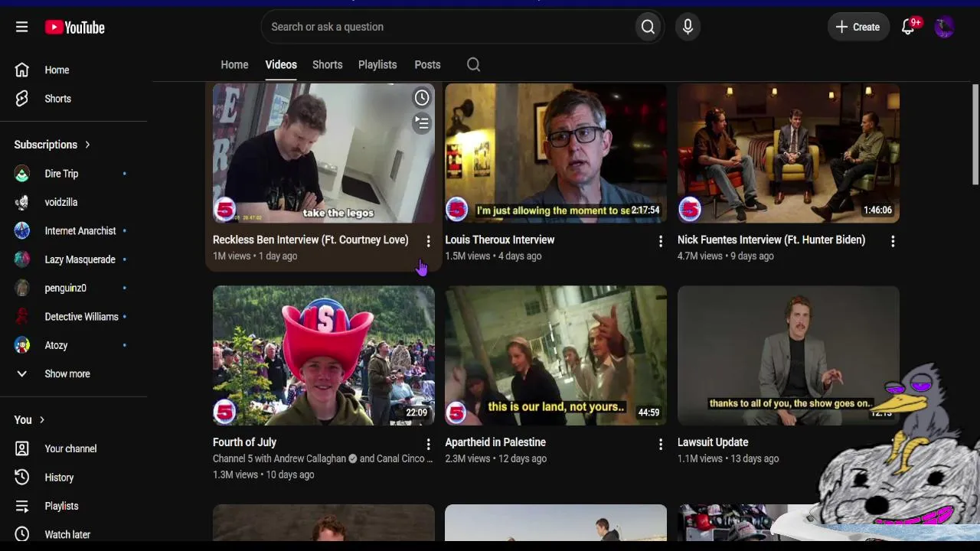Open the notifications bell
This screenshot has height=551, width=980.
[909, 27]
